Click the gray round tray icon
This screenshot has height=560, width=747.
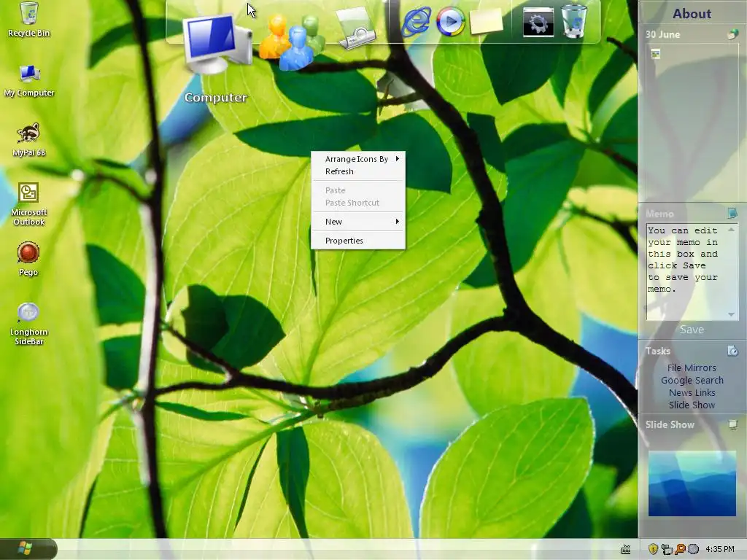(x=694, y=549)
